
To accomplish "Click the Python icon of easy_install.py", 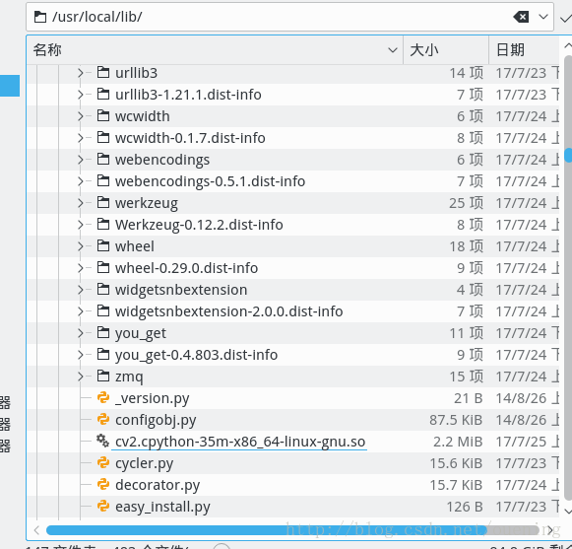I will [x=103, y=506].
